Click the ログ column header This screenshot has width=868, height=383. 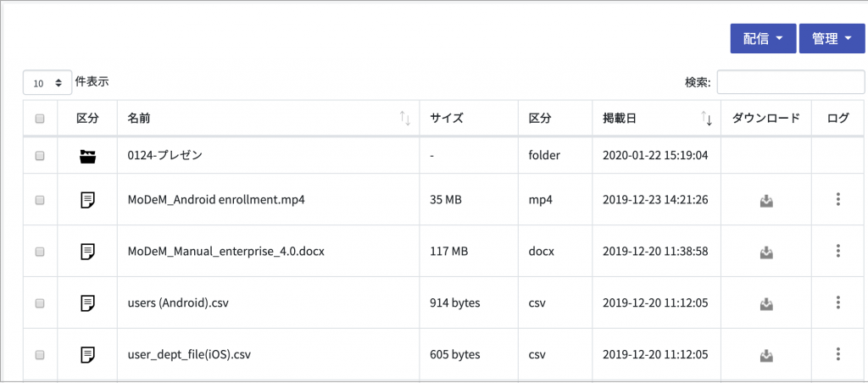point(838,118)
